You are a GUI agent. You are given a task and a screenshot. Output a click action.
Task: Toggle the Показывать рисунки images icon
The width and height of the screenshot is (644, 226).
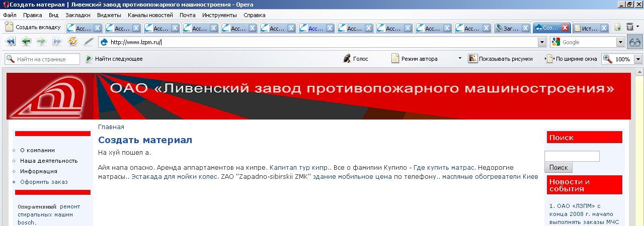tap(472, 59)
